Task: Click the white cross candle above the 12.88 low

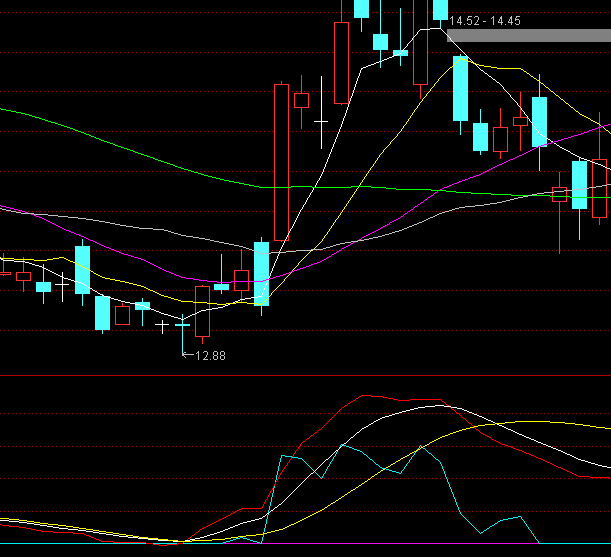Action: 182,323
